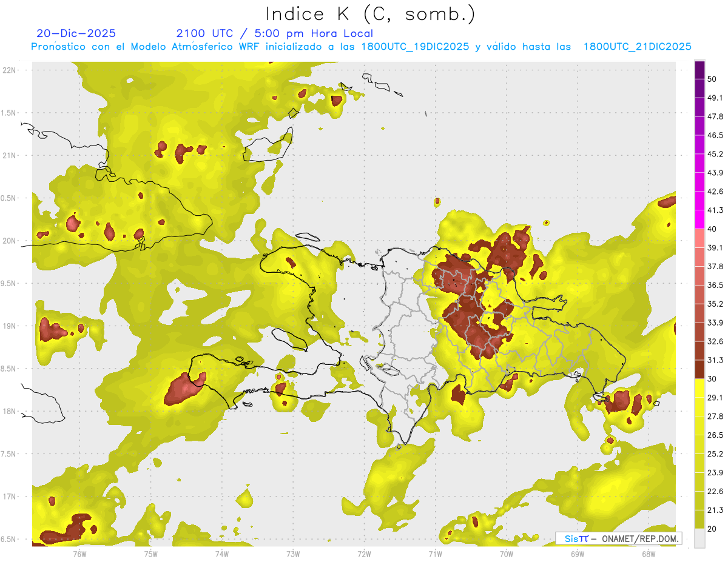The height and width of the screenshot is (562, 728).
Task: Click the longitude label "74W"
Action: coord(222,554)
